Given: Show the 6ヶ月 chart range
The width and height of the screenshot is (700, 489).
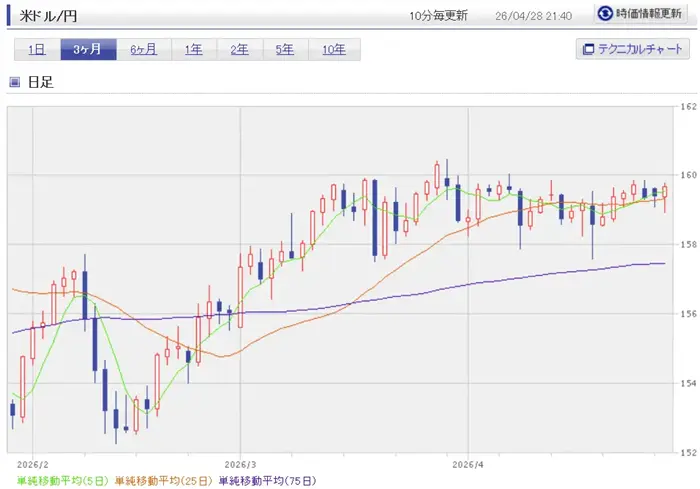Looking at the screenshot, I should pyautogui.click(x=143, y=50).
